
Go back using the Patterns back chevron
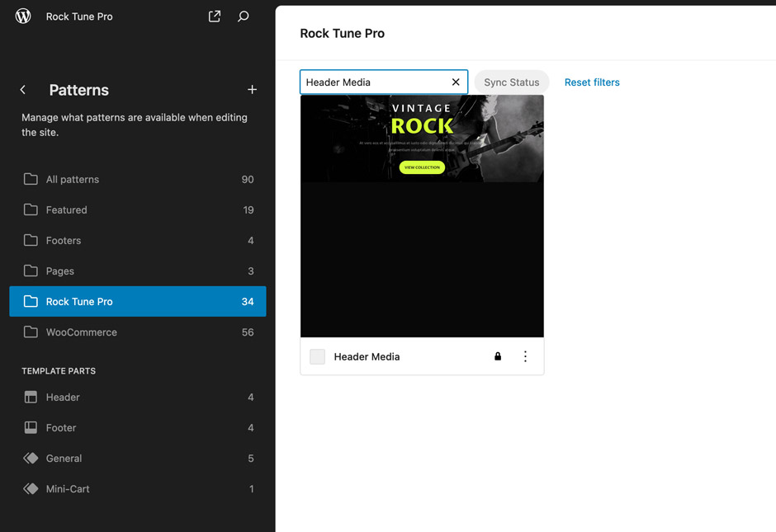click(x=23, y=90)
